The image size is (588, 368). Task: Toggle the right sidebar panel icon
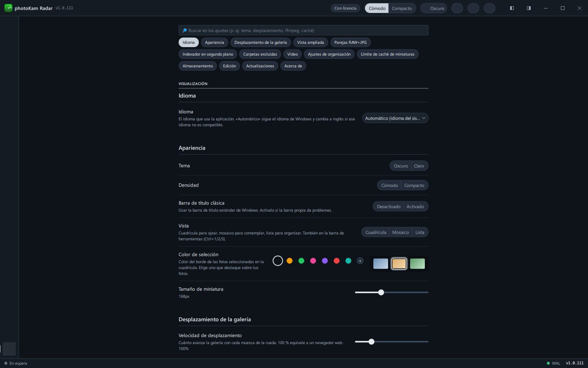(528, 8)
